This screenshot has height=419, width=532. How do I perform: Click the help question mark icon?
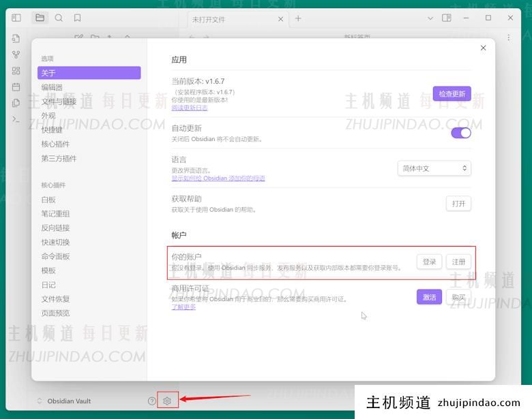click(152, 401)
